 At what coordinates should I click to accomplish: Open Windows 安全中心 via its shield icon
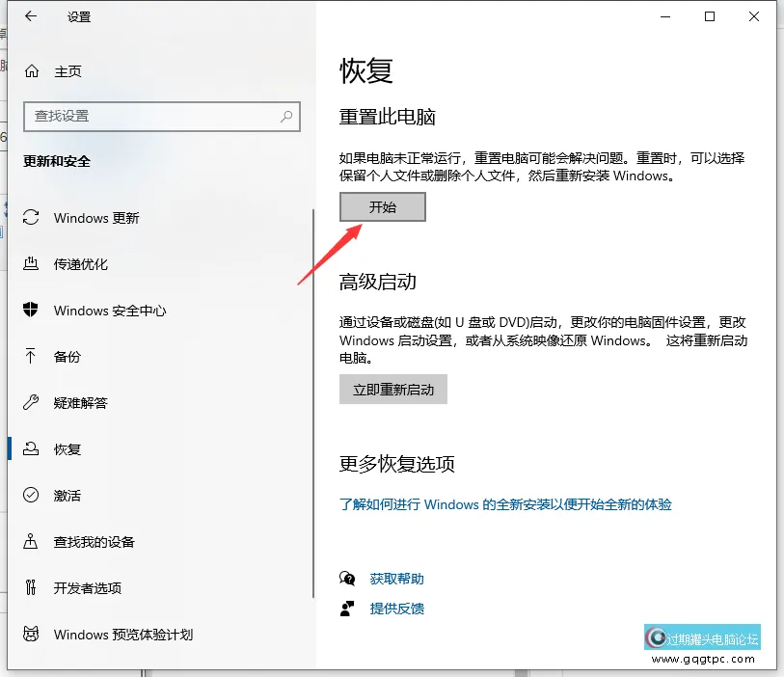(31, 311)
